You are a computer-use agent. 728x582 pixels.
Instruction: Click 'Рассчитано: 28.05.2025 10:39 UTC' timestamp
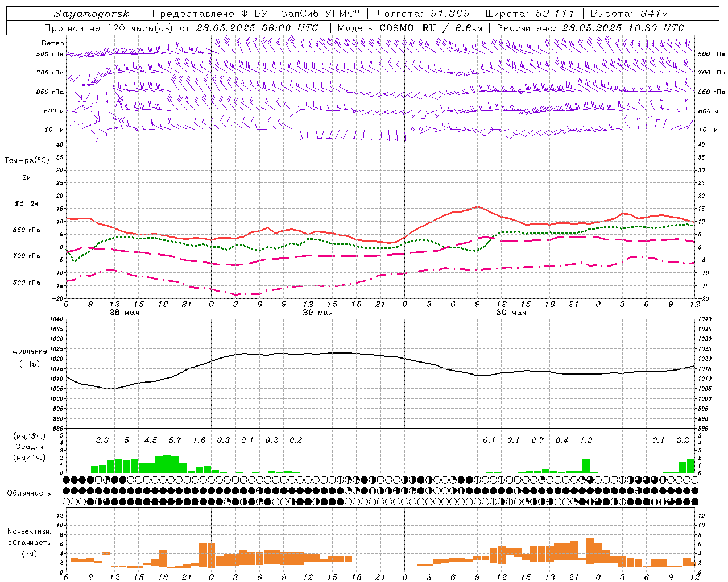[x=590, y=28]
